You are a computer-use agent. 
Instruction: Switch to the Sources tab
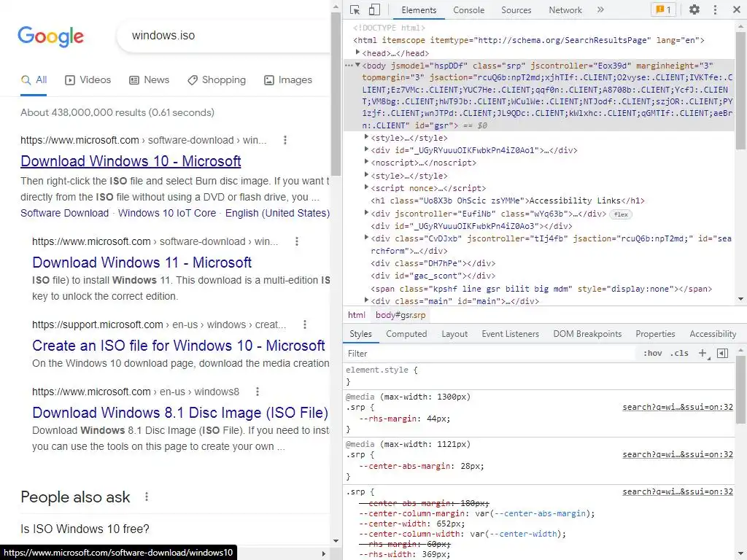click(516, 10)
